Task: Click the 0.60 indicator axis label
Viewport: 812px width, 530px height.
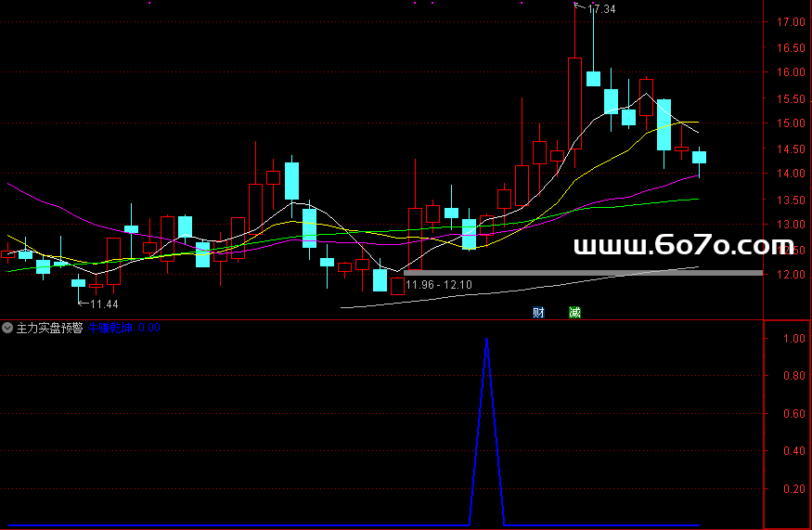Action: (793, 414)
